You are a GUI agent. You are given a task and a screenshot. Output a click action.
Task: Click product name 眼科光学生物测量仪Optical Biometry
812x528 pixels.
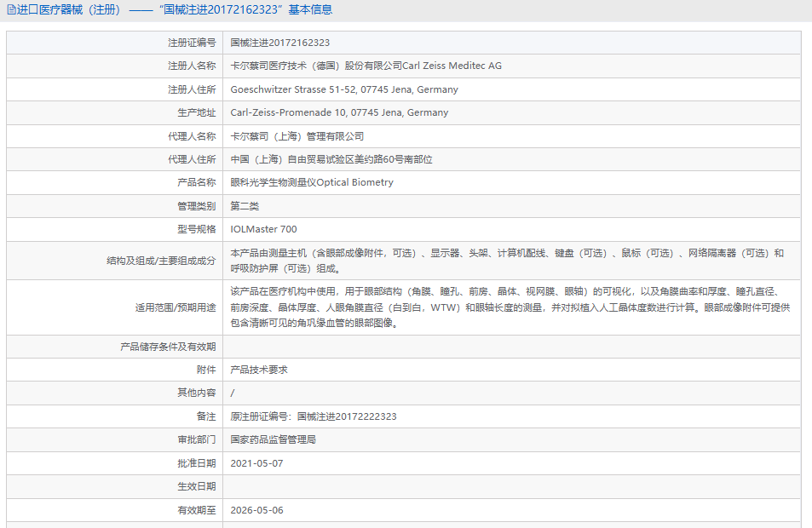(312, 182)
